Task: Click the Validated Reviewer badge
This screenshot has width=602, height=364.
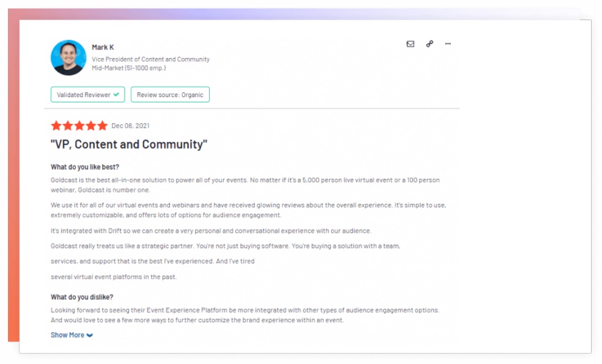Action: 87,94
